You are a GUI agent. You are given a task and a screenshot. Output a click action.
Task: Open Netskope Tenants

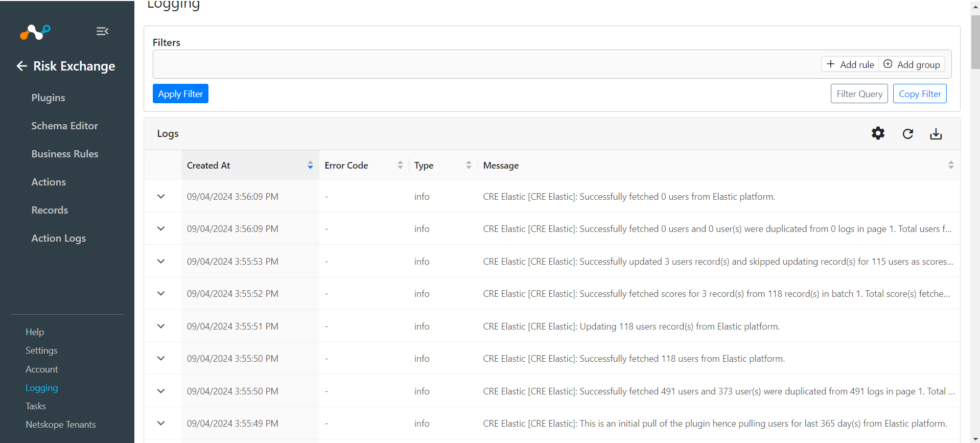coord(61,425)
